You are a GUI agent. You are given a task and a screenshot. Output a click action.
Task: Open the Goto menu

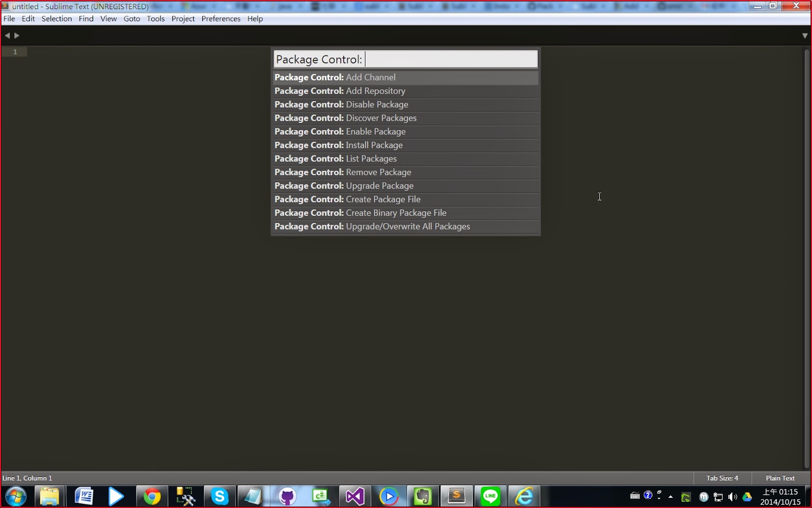coord(132,19)
